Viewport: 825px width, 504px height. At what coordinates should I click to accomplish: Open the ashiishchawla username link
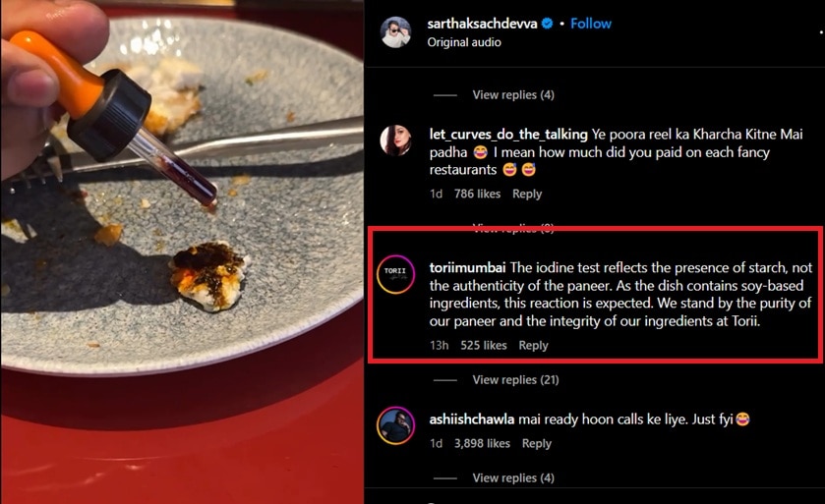(x=472, y=420)
